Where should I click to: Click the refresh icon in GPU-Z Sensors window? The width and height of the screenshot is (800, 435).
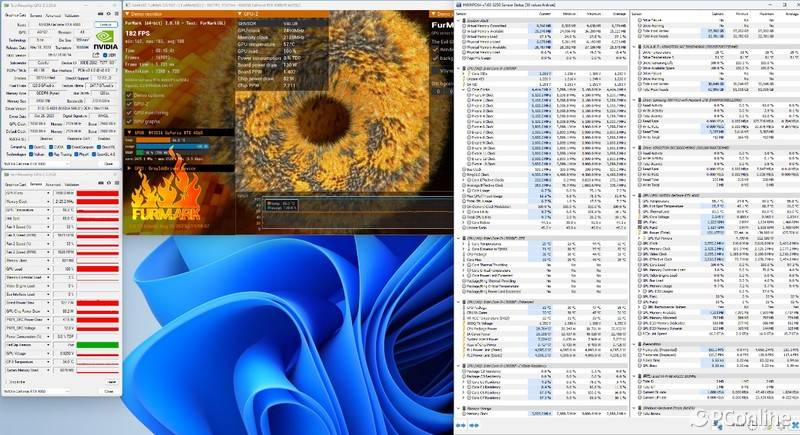pos(109,182)
